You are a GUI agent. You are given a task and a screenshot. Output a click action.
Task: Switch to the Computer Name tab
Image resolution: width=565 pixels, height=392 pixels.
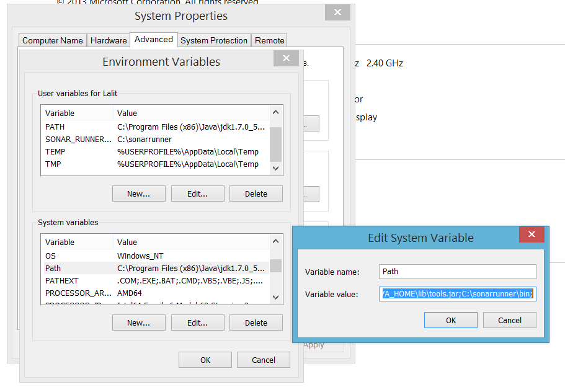pos(52,40)
